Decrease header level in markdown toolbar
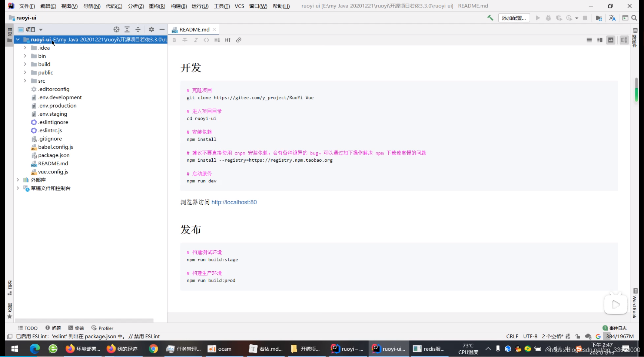 217,40
